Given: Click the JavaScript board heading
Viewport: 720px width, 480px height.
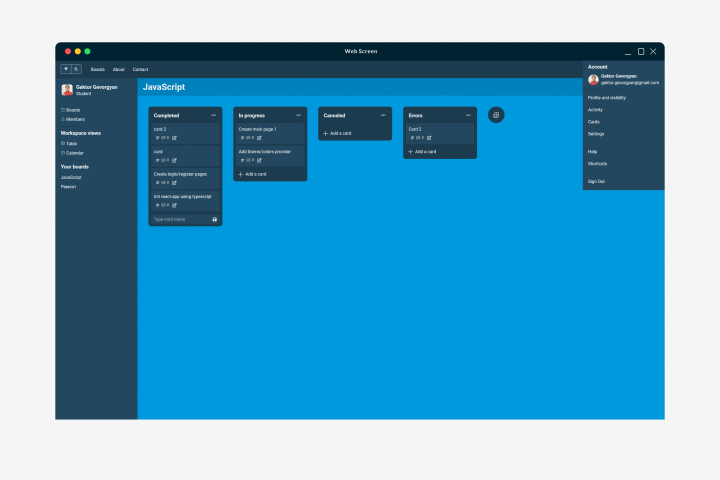Looking at the screenshot, I should coord(164,87).
